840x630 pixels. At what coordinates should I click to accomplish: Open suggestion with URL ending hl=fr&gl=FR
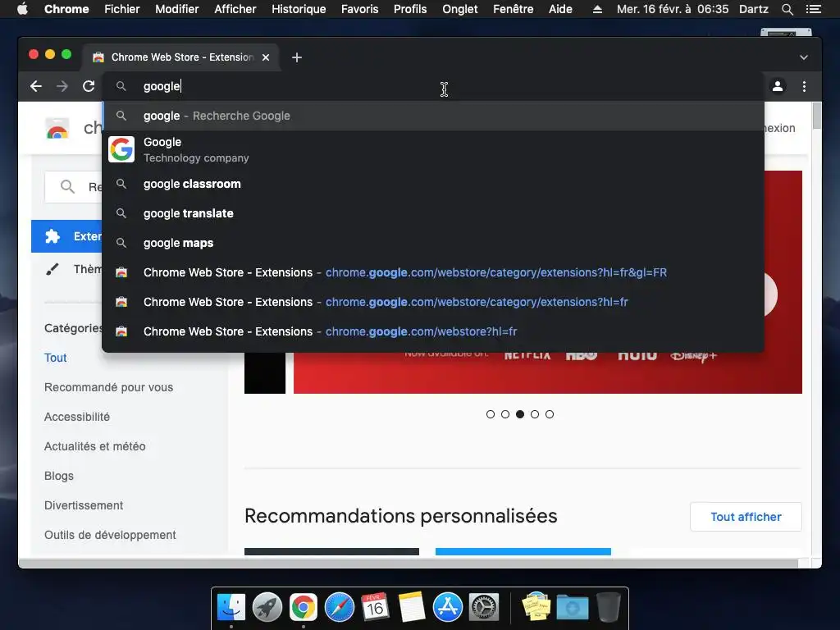tap(433, 272)
